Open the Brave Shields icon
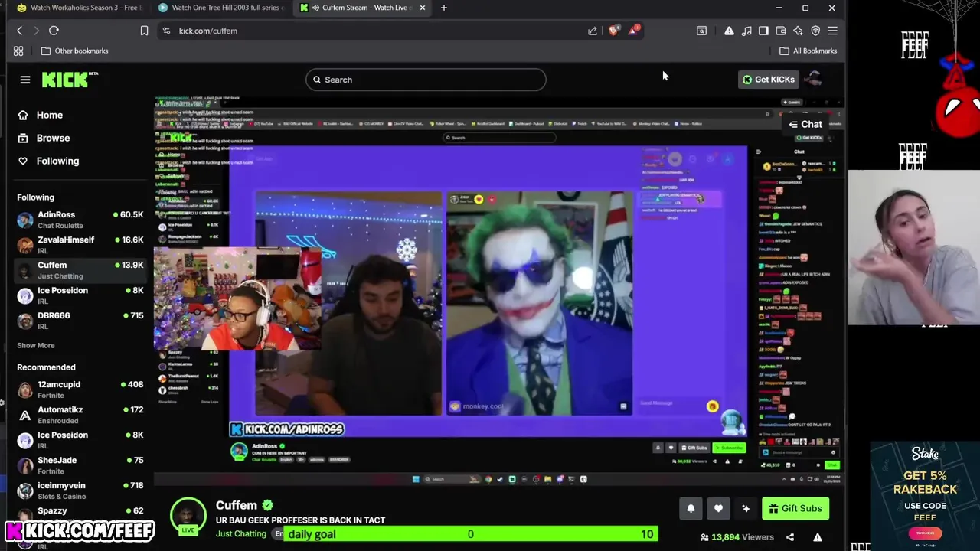The height and width of the screenshot is (551, 980). (x=613, y=31)
